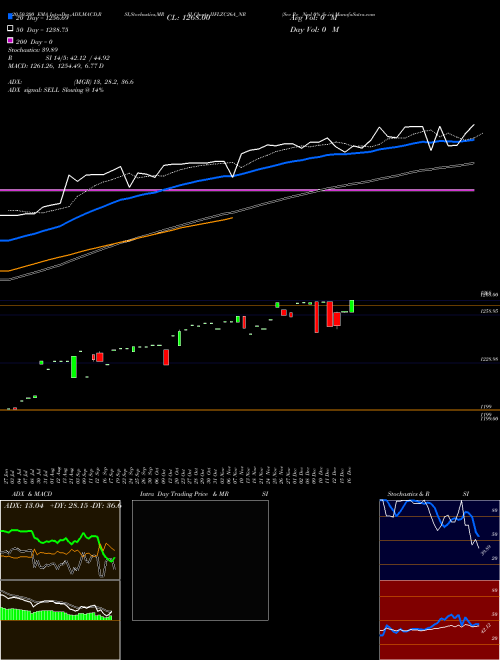Open the blue Stochastics mini chart
Screen dimensions: 500x660
tap(439, 540)
